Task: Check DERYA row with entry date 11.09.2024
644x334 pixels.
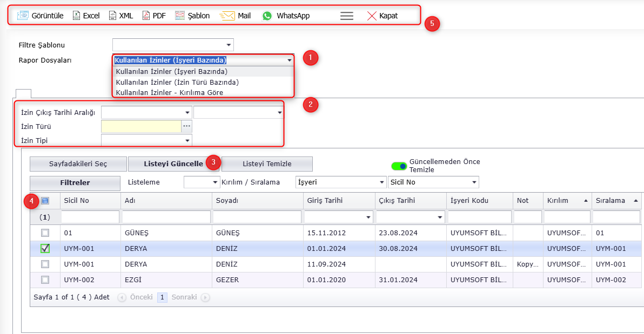Action: 45,264
